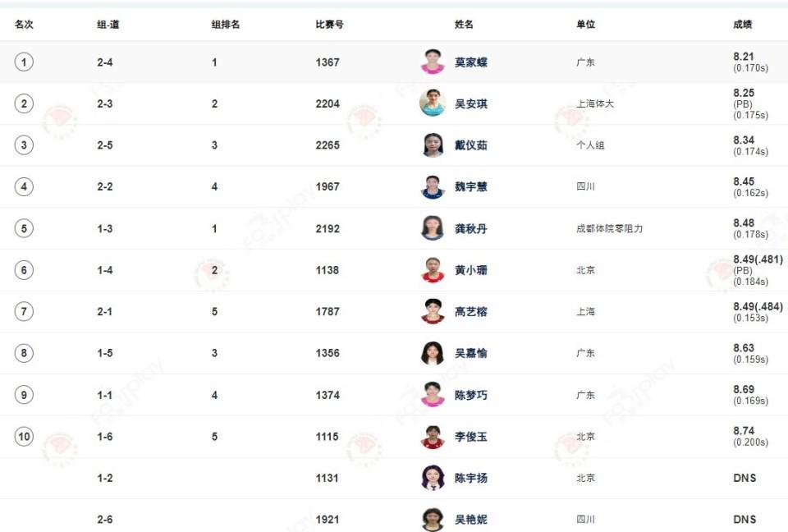Click the 组排名 column header
788x532 pixels.
(x=226, y=25)
